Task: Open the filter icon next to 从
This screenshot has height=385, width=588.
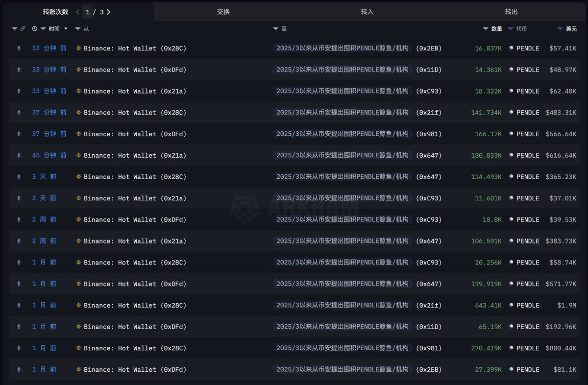Action: point(78,29)
